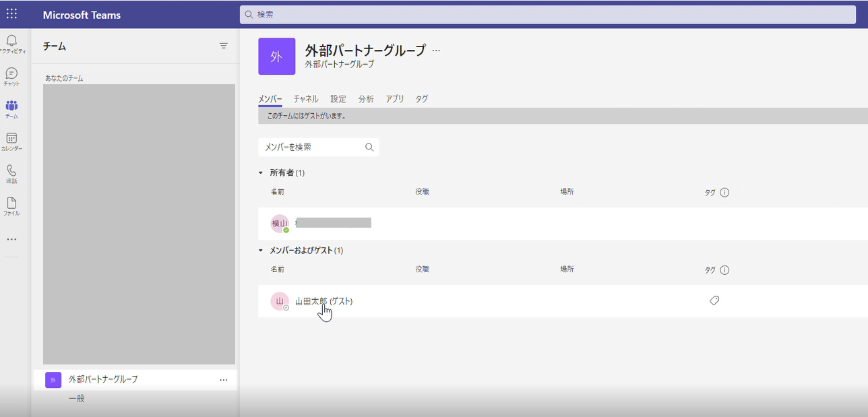This screenshot has height=417, width=868.
Task: Click the top 検索 search box
Action: 548,14
